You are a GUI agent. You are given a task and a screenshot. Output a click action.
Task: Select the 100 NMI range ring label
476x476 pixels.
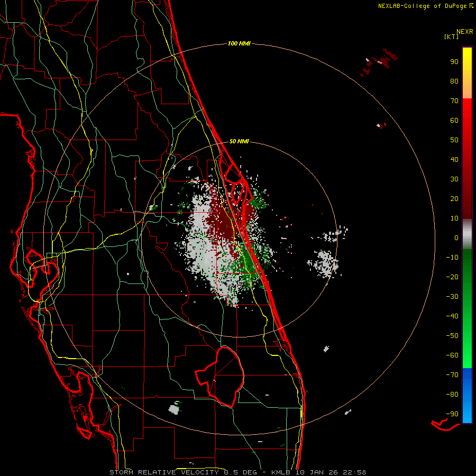[239, 43]
